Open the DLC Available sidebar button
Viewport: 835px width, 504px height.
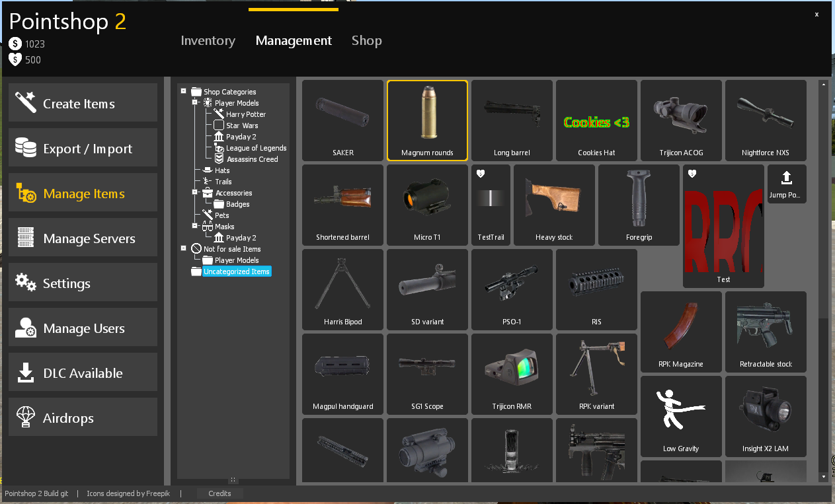tap(83, 372)
